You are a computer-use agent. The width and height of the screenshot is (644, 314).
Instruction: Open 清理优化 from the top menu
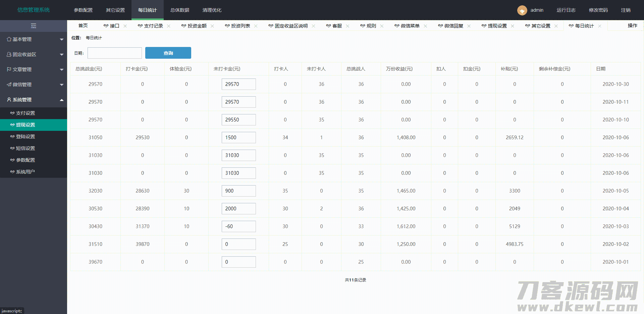(212, 10)
